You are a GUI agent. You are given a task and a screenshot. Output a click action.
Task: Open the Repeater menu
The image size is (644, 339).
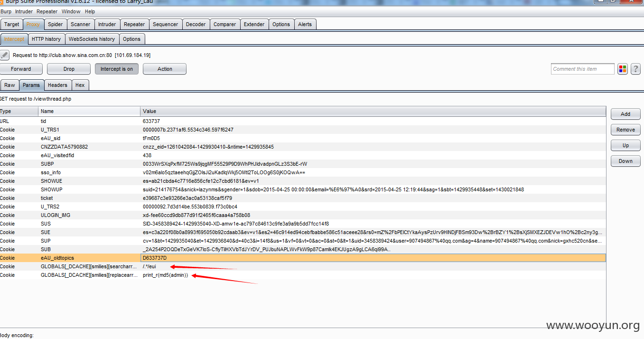tap(47, 11)
